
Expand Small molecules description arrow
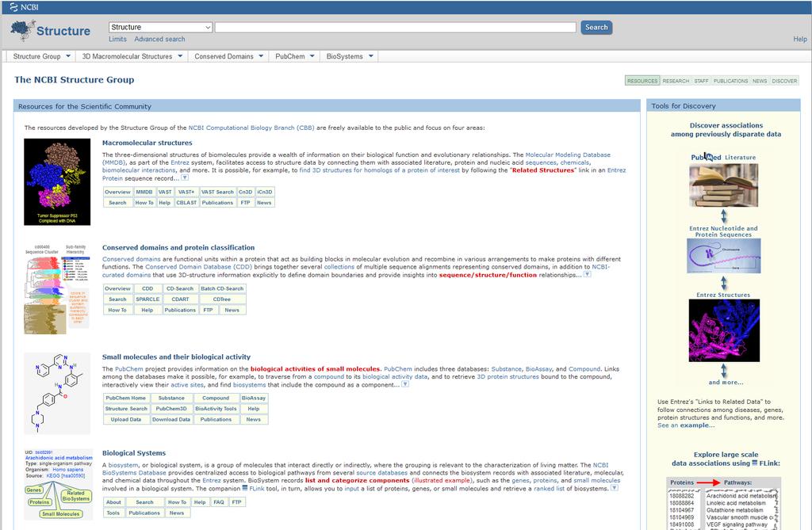(405, 384)
